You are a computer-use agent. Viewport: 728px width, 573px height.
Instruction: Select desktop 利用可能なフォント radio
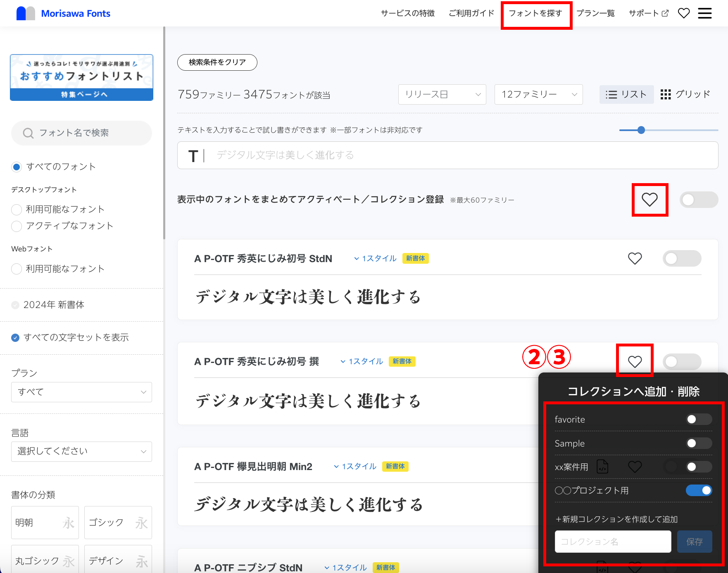tap(17, 210)
